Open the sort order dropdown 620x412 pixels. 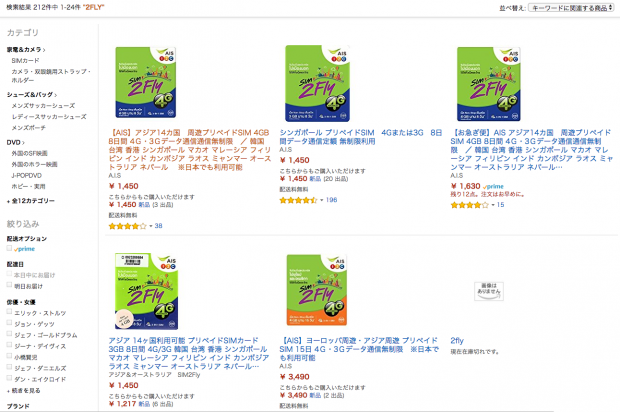[571, 8]
